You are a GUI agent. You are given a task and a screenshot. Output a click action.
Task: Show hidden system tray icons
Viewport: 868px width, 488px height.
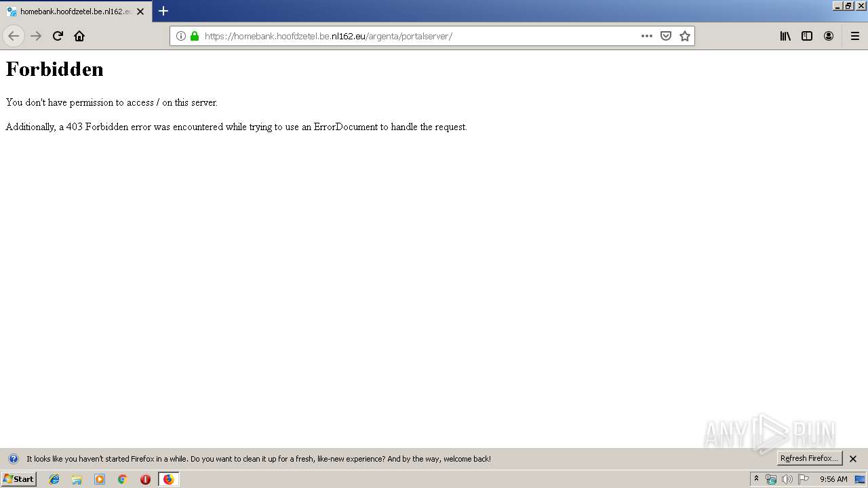(757, 479)
